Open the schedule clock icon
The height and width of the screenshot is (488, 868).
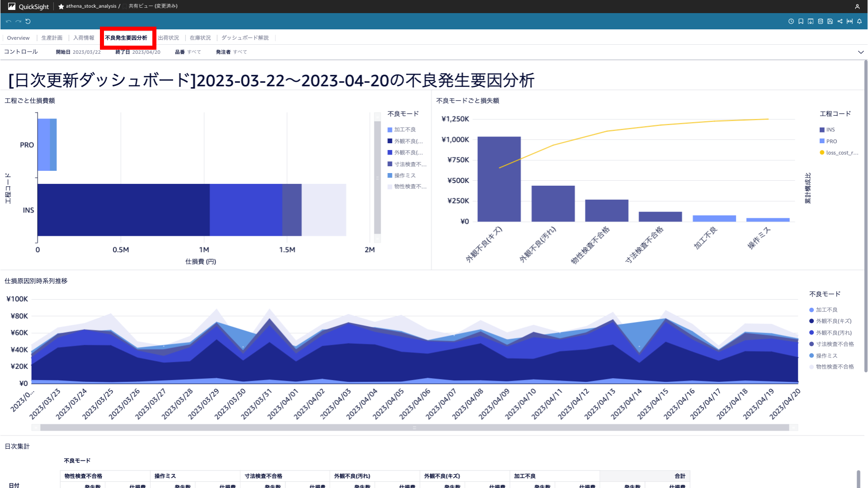click(x=791, y=21)
